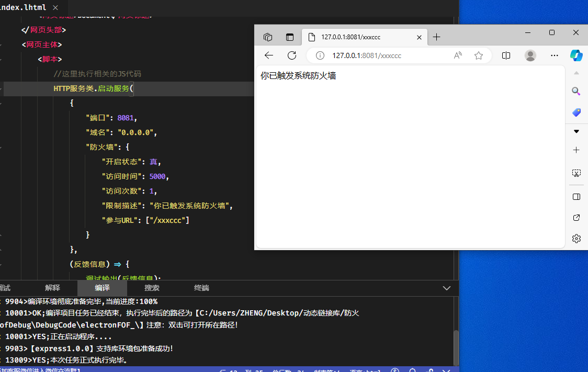Switch to the 搜索 output tab
This screenshot has width=588, height=372.
click(152, 288)
